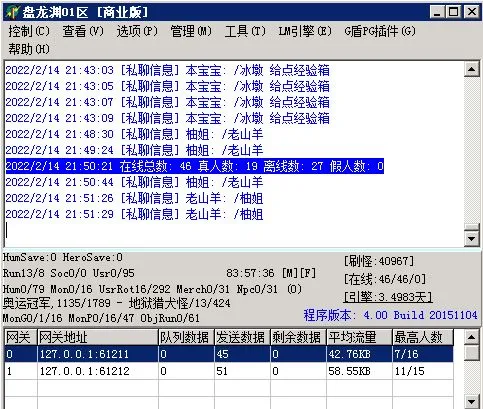Open the 选项(P) menu

[137, 31]
